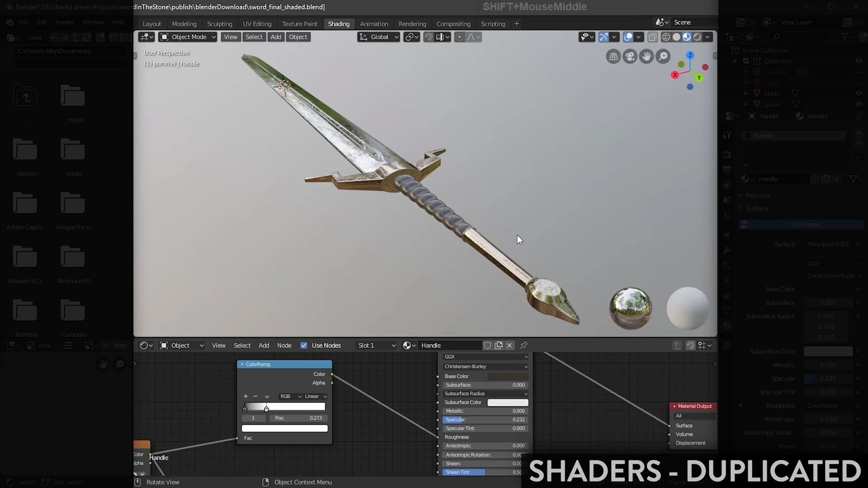Open the Node menu in node editor
The width and height of the screenshot is (868, 488).
[x=284, y=345]
